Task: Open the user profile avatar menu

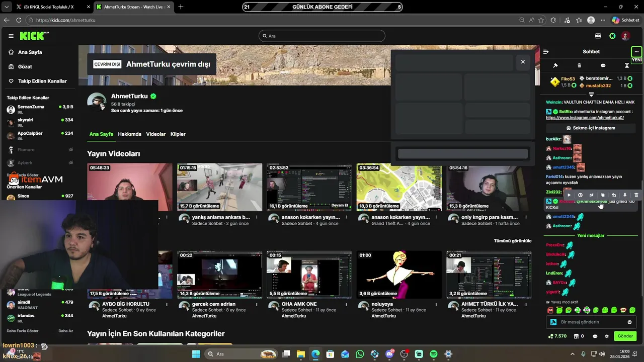Action: click(625, 36)
